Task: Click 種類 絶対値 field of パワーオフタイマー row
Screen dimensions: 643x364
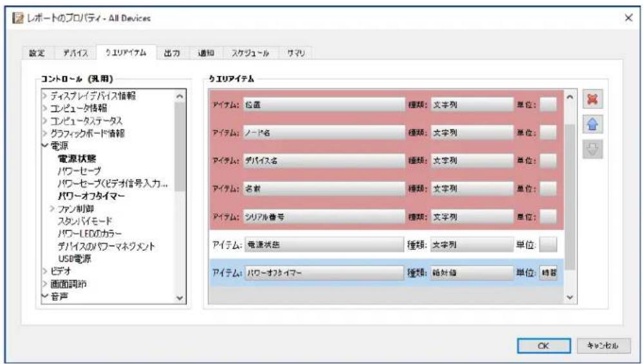Action: point(472,273)
